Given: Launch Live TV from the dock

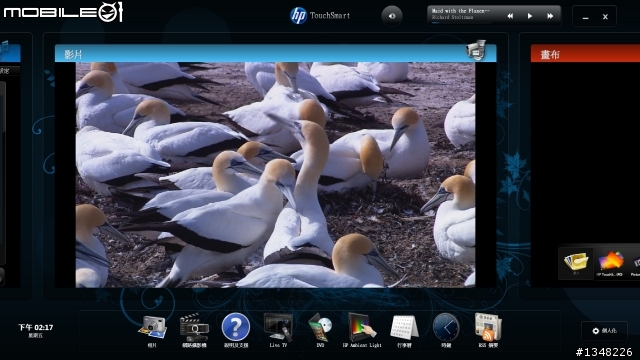Looking at the screenshot, I should click(278, 327).
